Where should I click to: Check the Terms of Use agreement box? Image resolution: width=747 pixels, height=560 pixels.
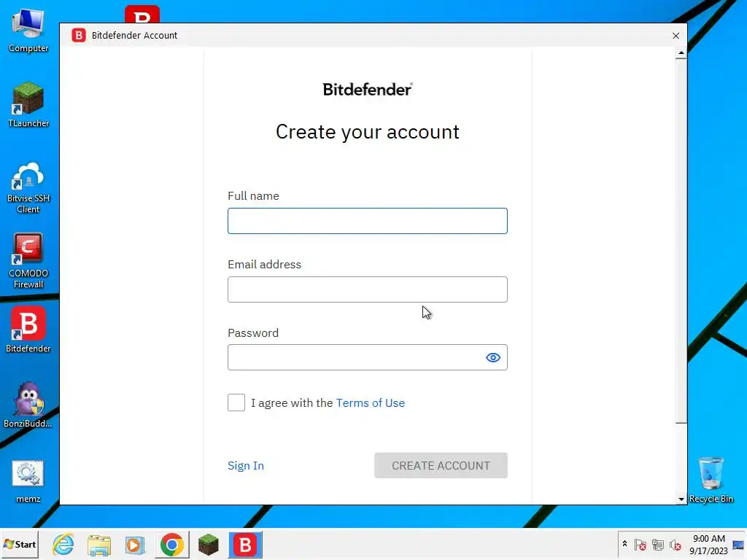(236, 402)
